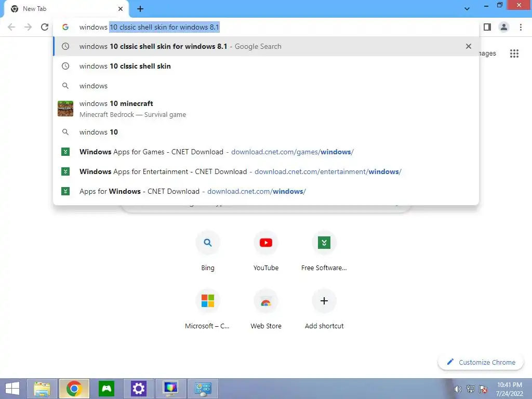This screenshot has width=532, height=399.
Task: Remove the highlighted suggestion with the X
Action: [469, 46]
